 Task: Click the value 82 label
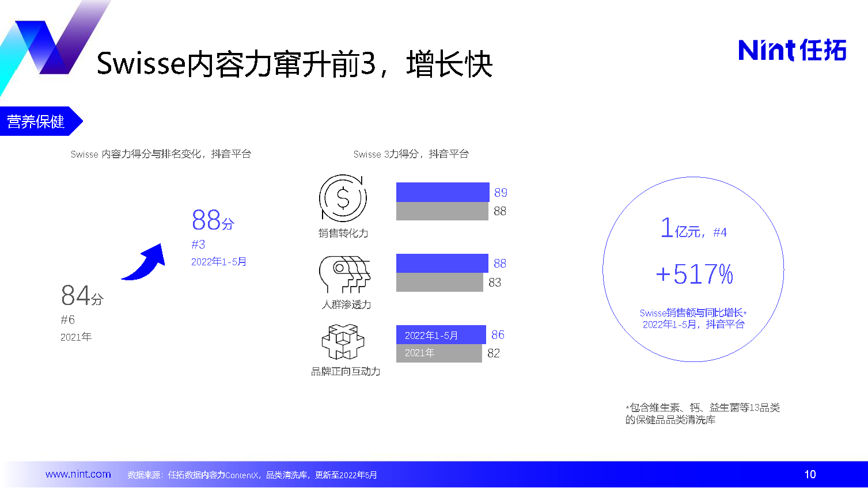[494, 353]
